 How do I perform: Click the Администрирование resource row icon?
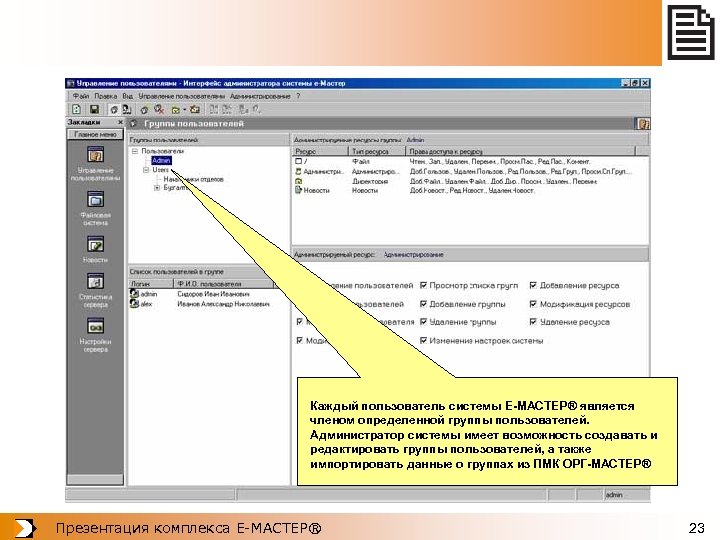coord(298,171)
